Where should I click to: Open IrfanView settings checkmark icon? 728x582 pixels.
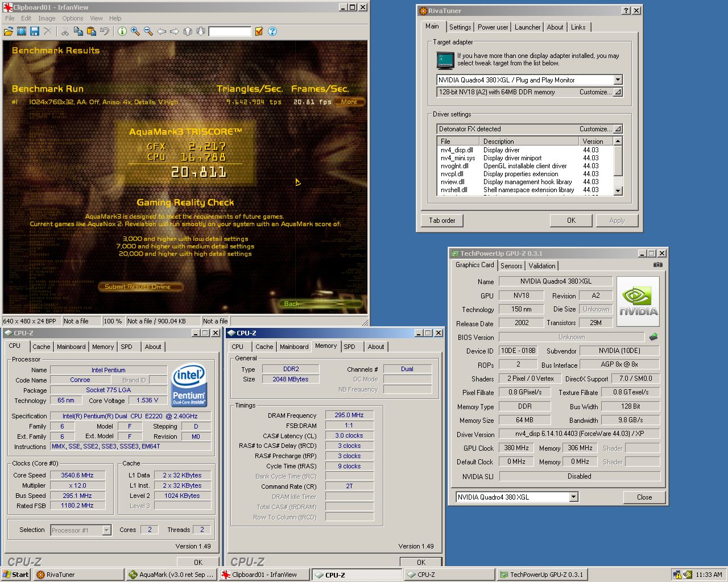pyautogui.click(x=259, y=31)
